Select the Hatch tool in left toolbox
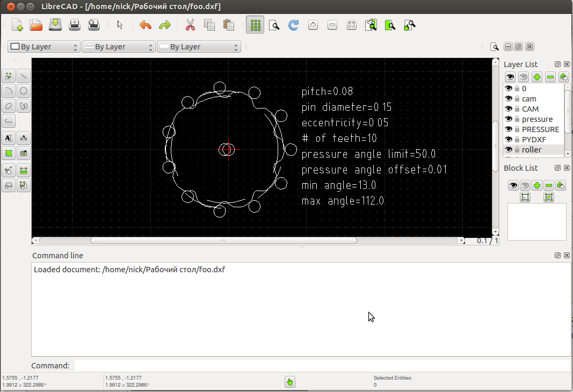Screen dimensions: 573x392 pyautogui.click(x=9, y=153)
